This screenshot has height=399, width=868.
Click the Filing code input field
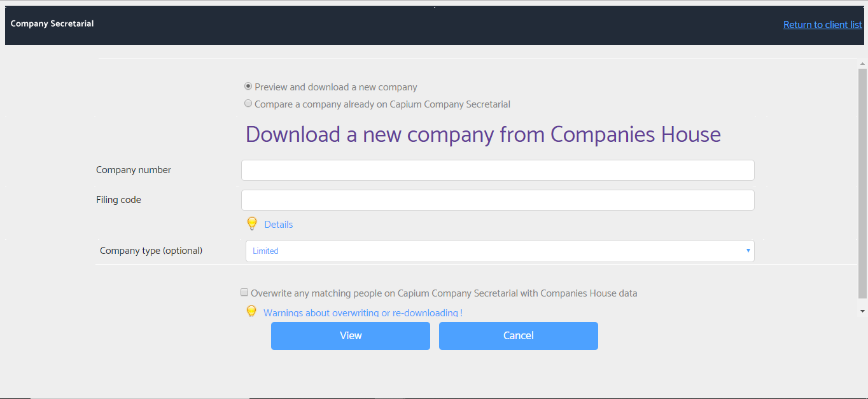tap(498, 200)
